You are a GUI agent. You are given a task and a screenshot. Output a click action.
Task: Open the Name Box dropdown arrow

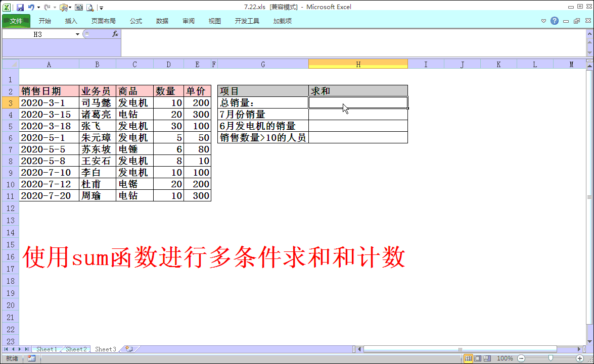77,34
